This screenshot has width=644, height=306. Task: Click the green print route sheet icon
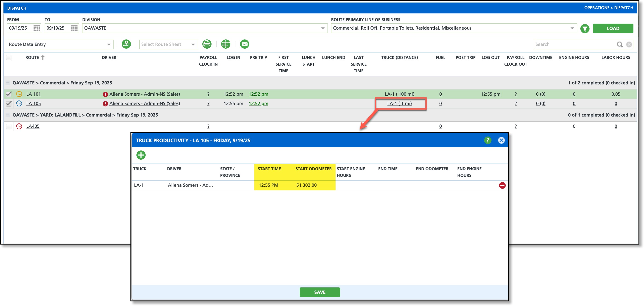(207, 44)
